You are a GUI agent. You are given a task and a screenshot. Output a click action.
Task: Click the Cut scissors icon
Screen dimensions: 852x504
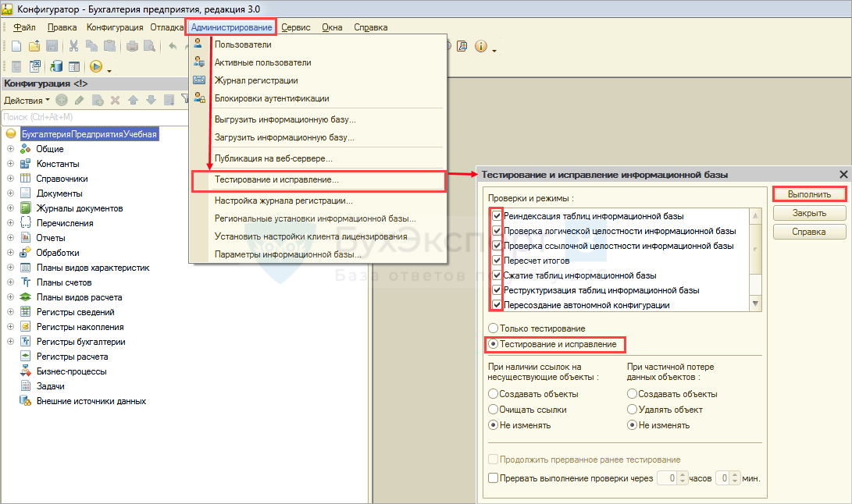pyautogui.click(x=73, y=46)
